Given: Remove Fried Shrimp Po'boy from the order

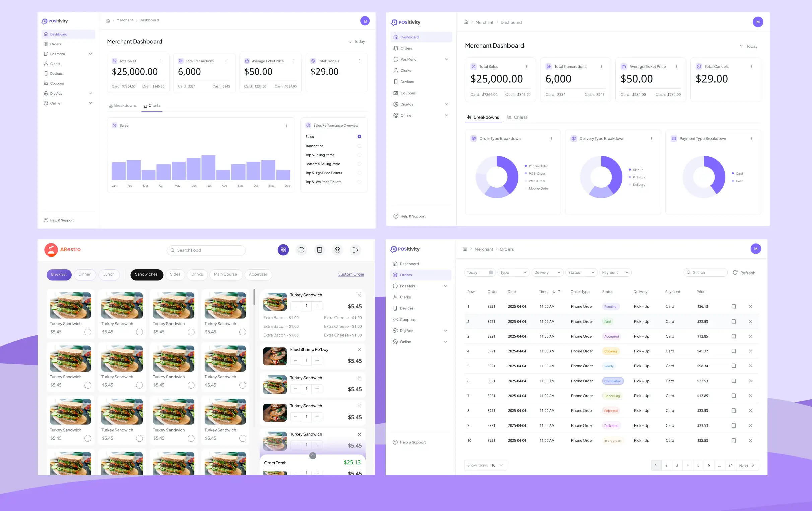Looking at the screenshot, I should [x=359, y=350].
